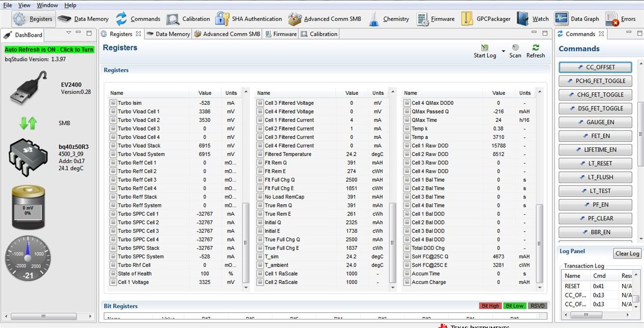This screenshot has height=328, width=644.
Task: Open the Window menu
Action: [47, 5]
